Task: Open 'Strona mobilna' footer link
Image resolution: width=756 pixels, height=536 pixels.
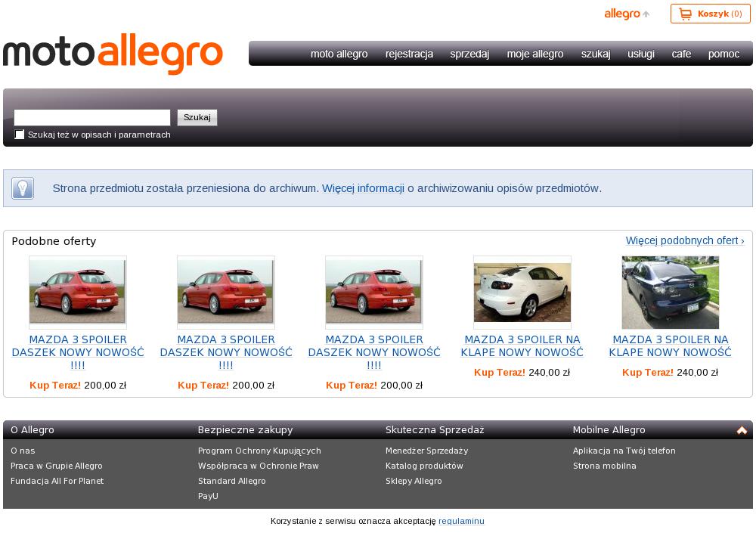Action: click(604, 466)
